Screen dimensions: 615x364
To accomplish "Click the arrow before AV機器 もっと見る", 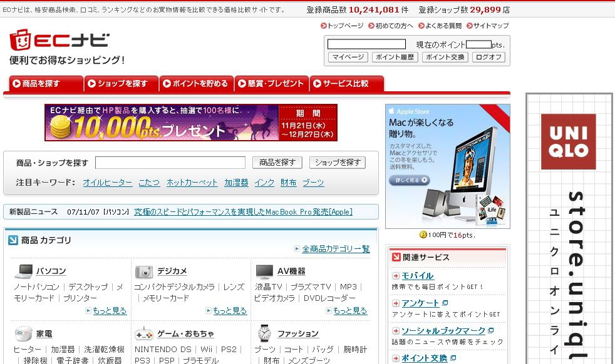I will click(x=329, y=311).
